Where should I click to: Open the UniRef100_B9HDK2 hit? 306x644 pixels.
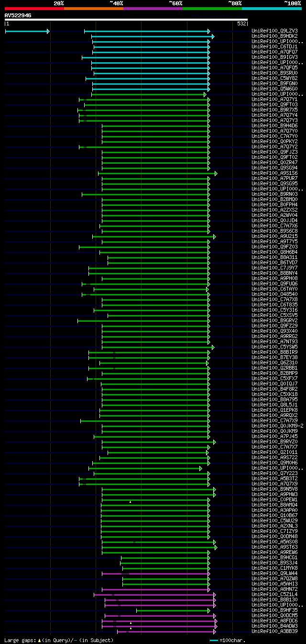pyautogui.click(x=274, y=36)
